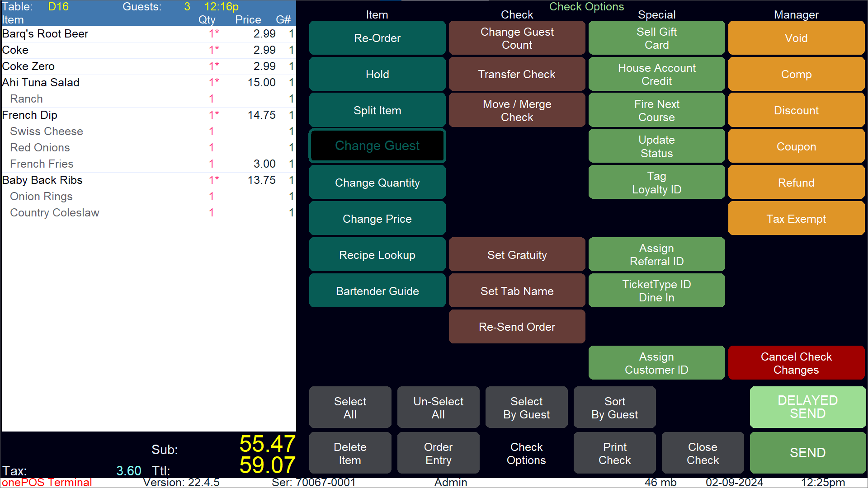Select the Ahi Tuna Salad item

tap(136, 83)
